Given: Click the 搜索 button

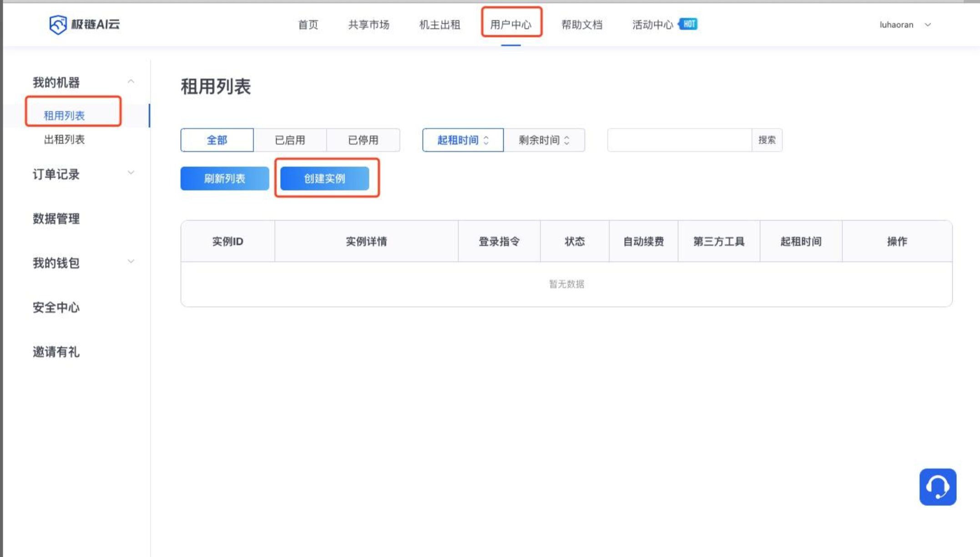Looking at the screenshot, I should click(x=767, y=140).
